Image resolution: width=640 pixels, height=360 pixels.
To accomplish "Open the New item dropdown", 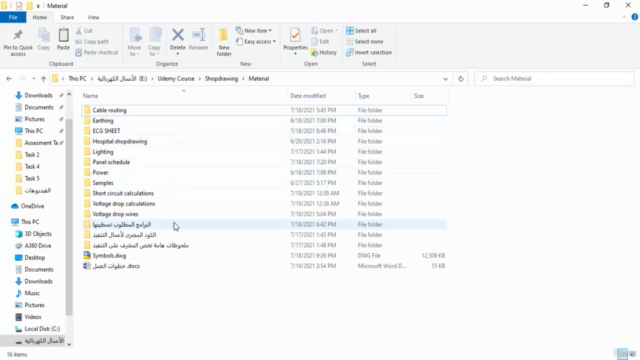I will [254, 31].
